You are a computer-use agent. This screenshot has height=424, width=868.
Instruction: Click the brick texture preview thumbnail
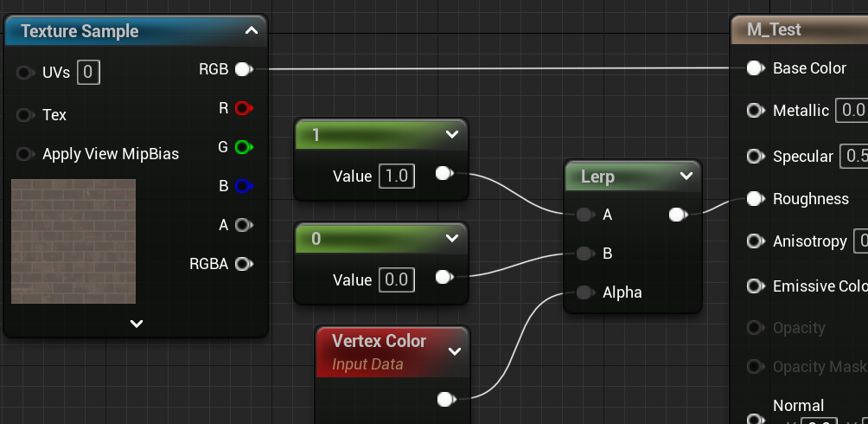coord(73,241)
